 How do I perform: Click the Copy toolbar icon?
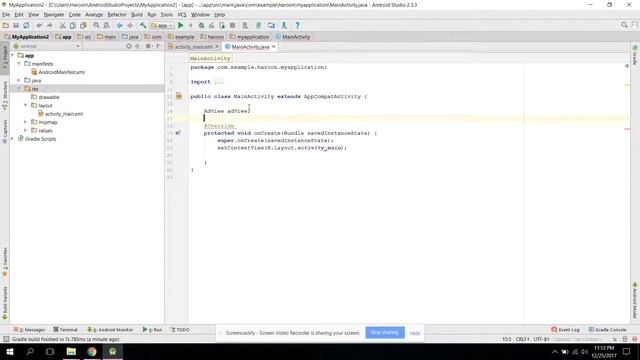73,25
